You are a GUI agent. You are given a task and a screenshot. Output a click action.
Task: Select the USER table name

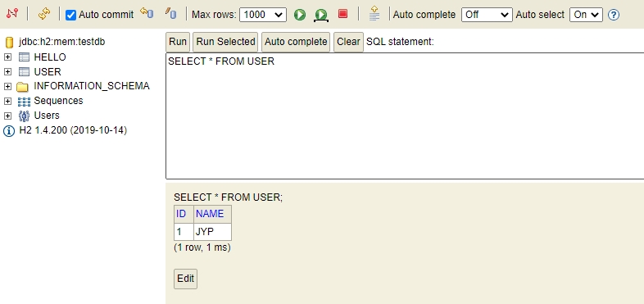pos(48,72)
